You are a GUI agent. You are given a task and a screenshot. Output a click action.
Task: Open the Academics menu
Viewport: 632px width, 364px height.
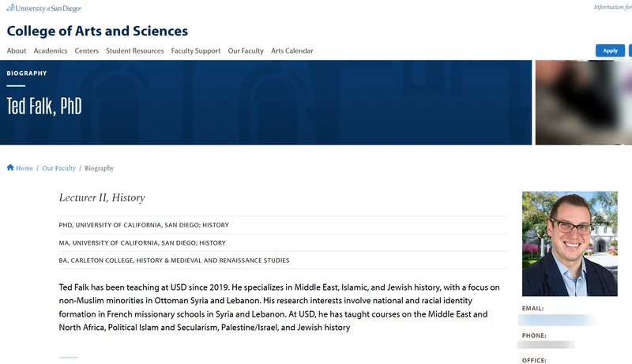[51, 51]
